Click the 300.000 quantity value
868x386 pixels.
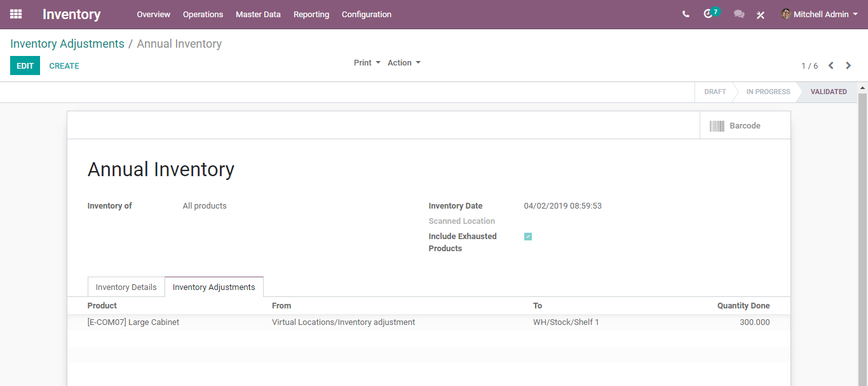click(x=755, y=322)
